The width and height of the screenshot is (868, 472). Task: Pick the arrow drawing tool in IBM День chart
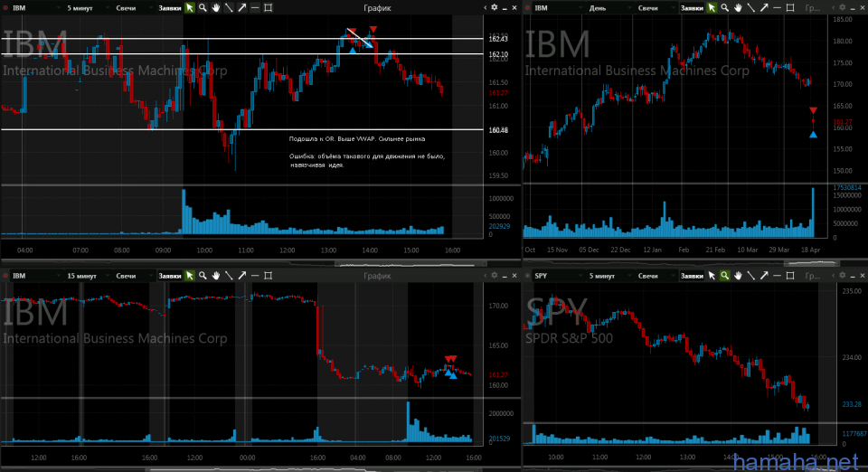coord(764,8)
